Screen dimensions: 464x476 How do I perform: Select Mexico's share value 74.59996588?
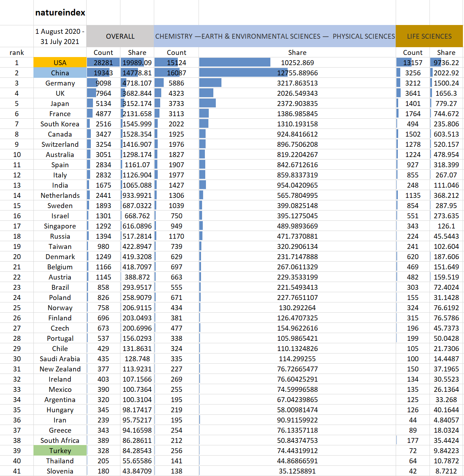[x=297, y=389]
